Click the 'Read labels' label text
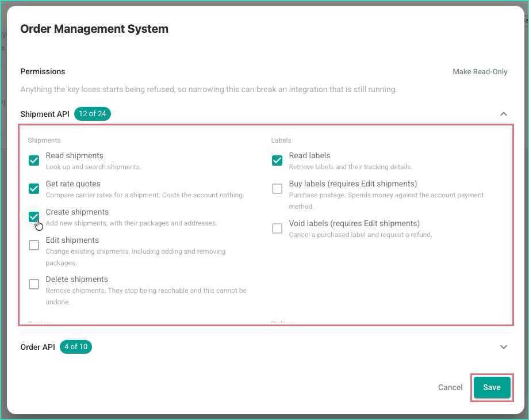The image size is (529, 420). point(309,156)
